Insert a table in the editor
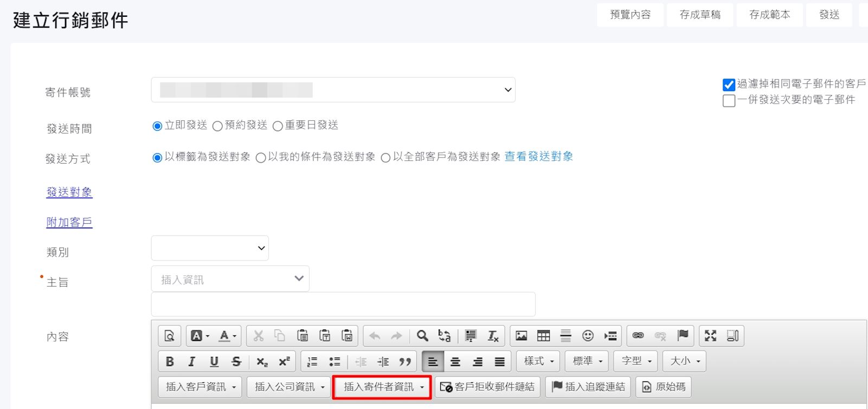This screenshot has width=868, height=409. pyautogui.click(x=543, y=336)
